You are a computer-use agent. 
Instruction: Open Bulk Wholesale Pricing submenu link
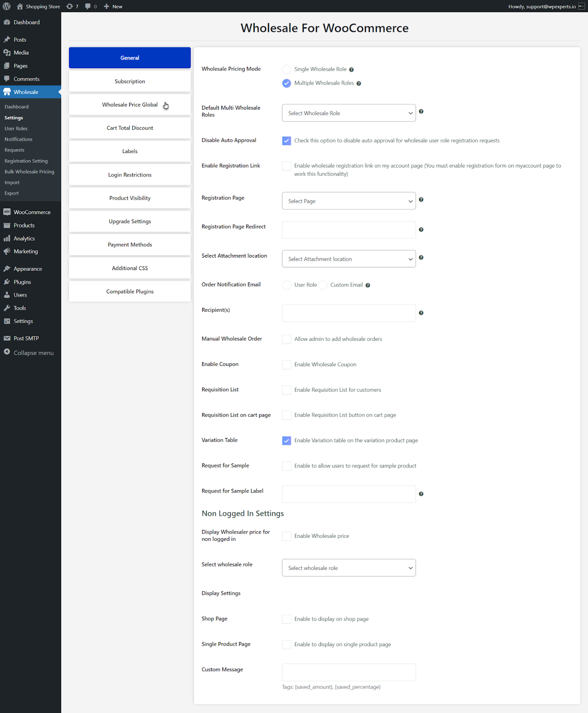tap(29, 172)
